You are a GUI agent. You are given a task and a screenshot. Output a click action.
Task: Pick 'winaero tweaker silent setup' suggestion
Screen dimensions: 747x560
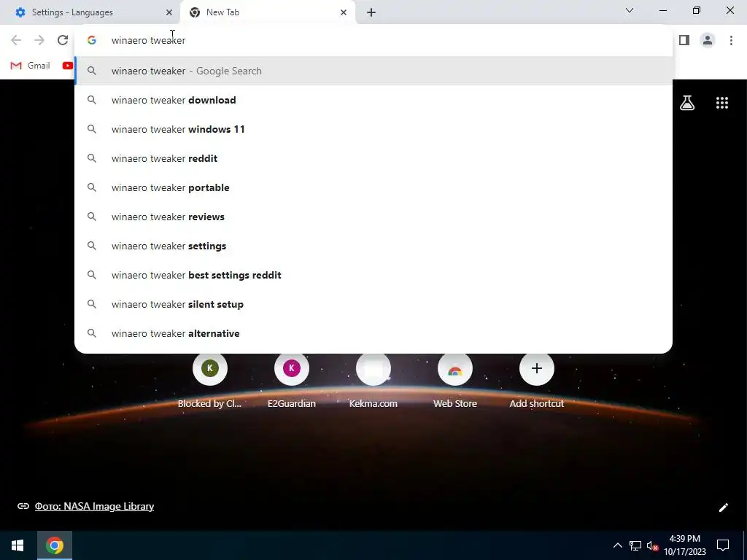click(x=373, y=304)
